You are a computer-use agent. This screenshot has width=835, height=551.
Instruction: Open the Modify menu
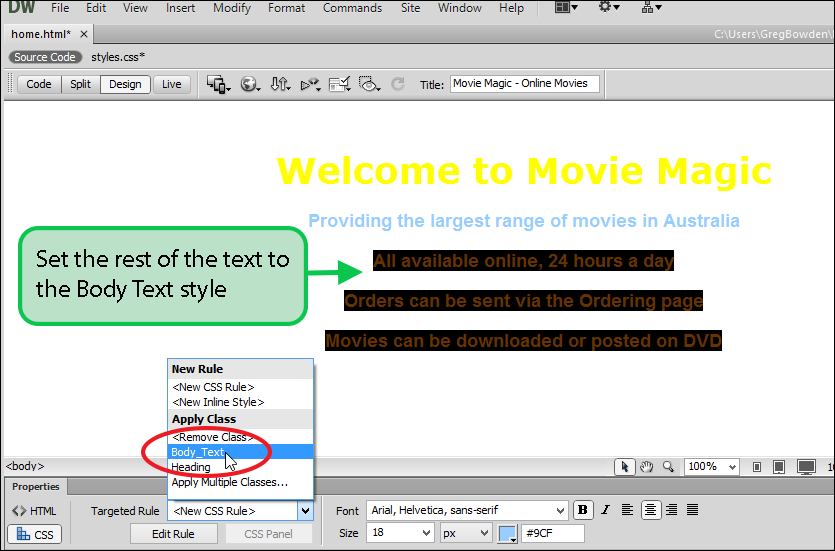pyautogui.click(x=232, y=8)
